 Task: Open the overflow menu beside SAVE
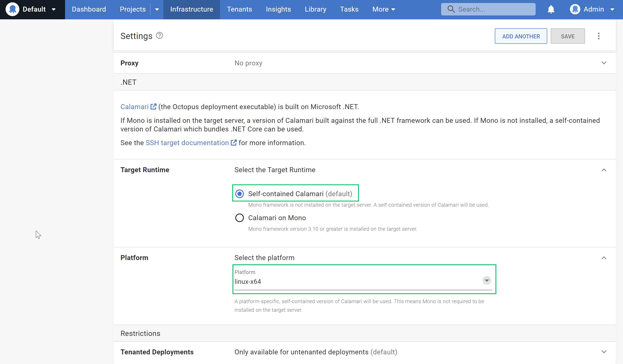[599, 36]
